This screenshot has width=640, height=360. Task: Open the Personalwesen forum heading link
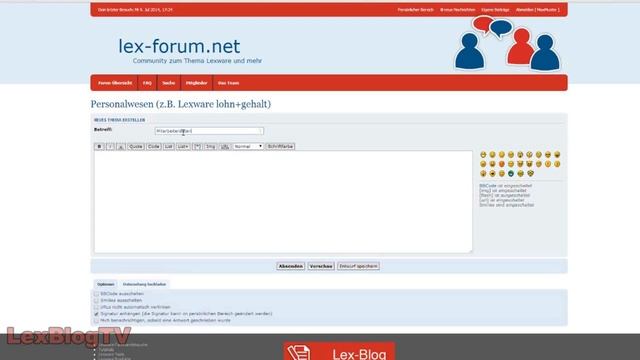tap(180, 104)
